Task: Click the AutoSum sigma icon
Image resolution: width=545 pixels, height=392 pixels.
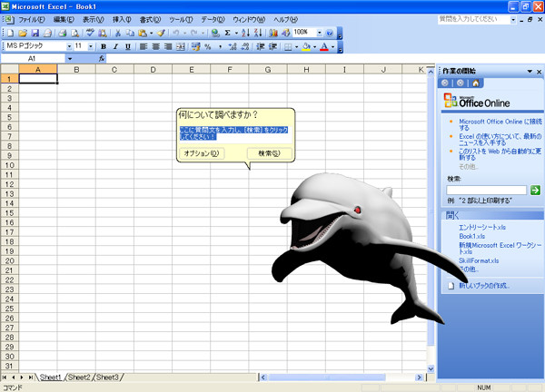Action: (228, 33)
